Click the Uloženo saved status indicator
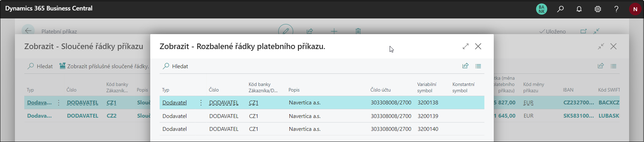644x142 pixels. [552, 31]
